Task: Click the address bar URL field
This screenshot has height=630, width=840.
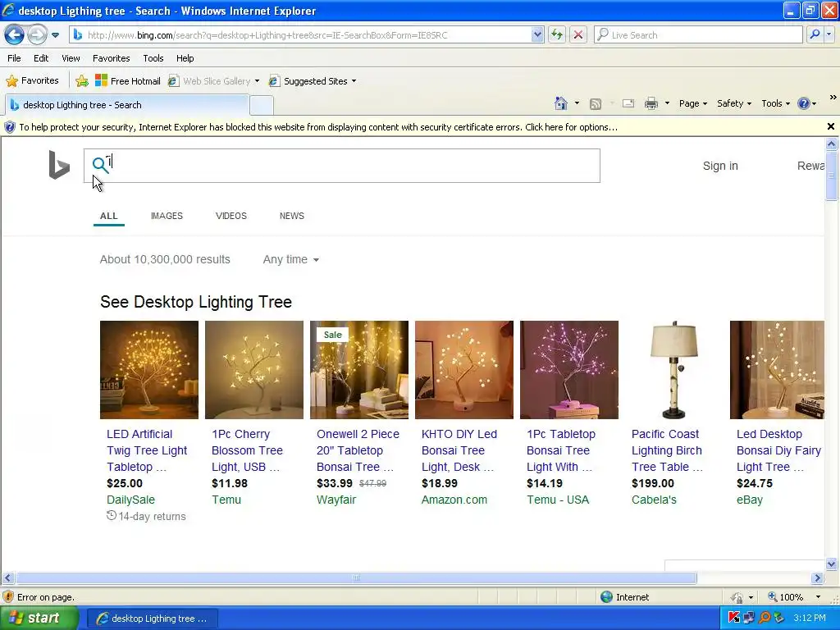Action: pos(301,35)
